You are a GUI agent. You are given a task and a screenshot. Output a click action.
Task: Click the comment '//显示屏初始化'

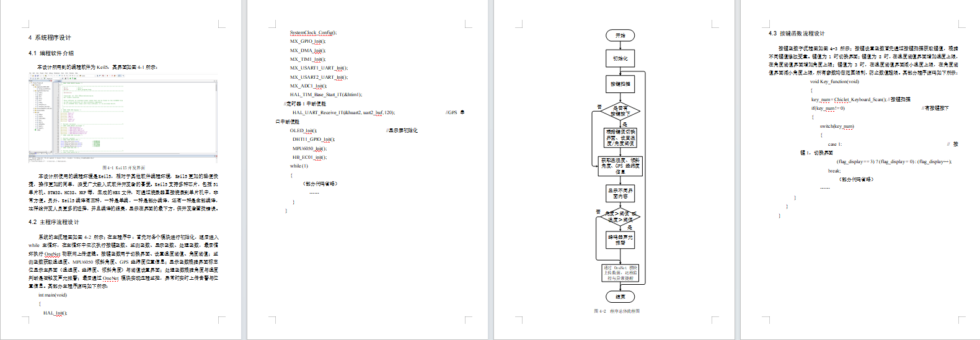click(402, 131)
